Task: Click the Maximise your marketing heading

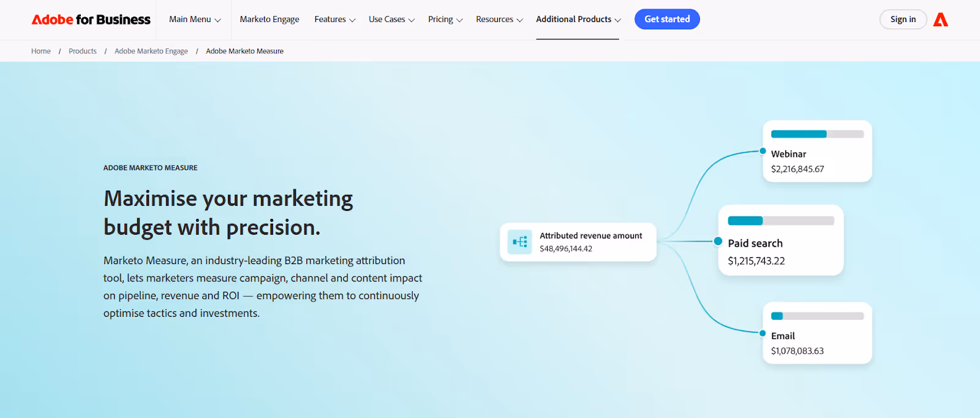Action: [228, 213]
